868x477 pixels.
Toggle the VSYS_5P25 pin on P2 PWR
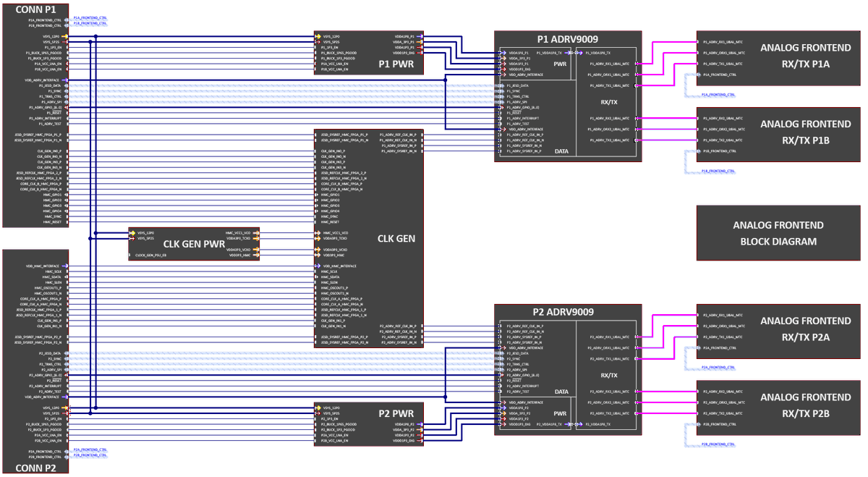317,413
